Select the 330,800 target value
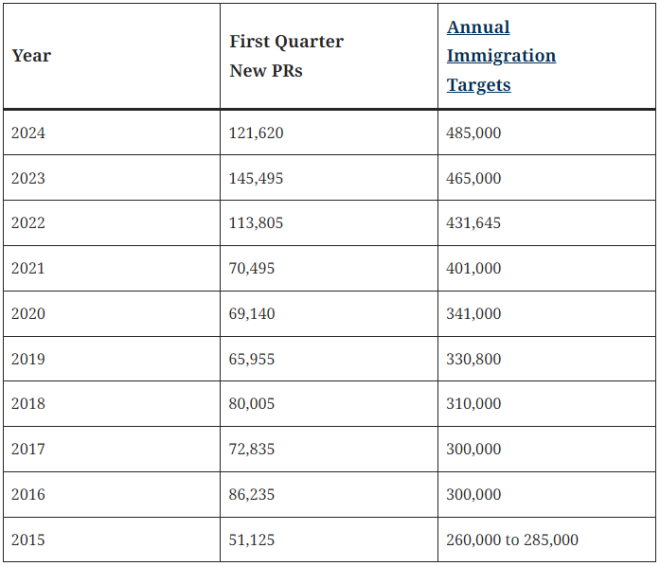This screenshot has width=660, height=566. [x=474, y=359]
